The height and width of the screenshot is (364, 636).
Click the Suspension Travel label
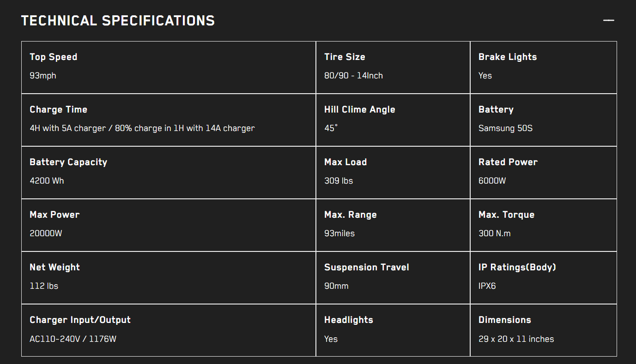(367, 267)
